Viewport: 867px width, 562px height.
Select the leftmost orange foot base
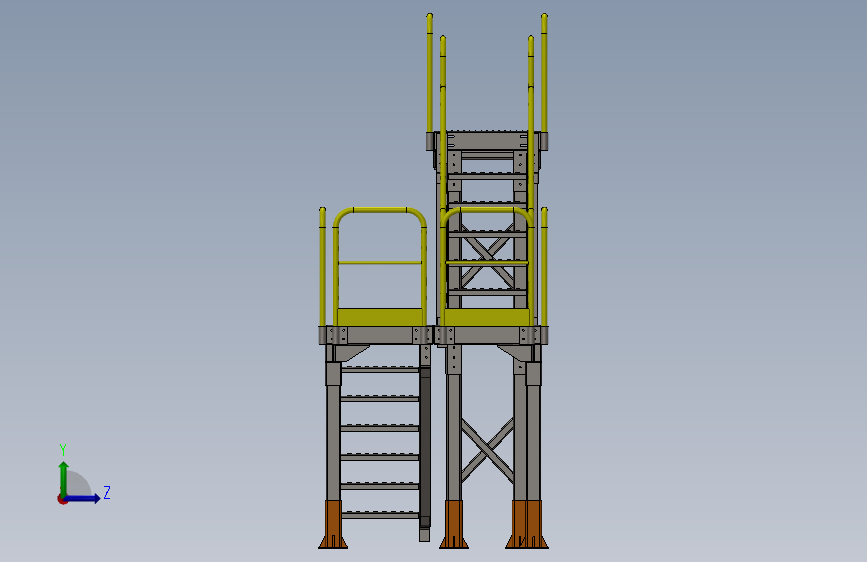333,524
